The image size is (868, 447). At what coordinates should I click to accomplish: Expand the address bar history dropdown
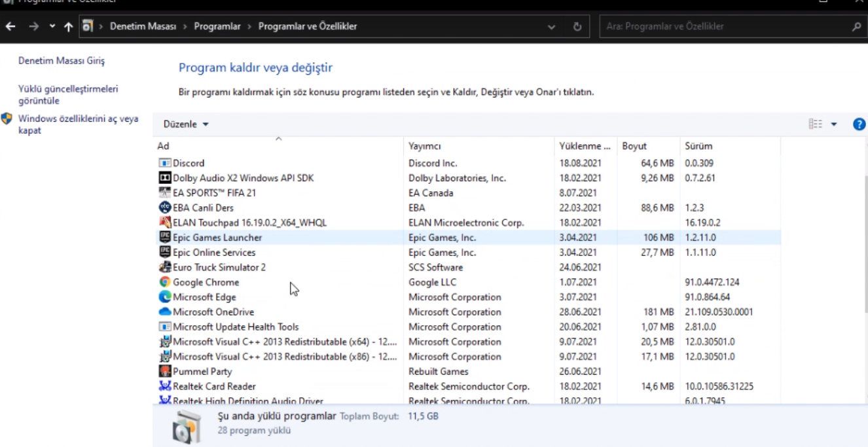[552, 27]
